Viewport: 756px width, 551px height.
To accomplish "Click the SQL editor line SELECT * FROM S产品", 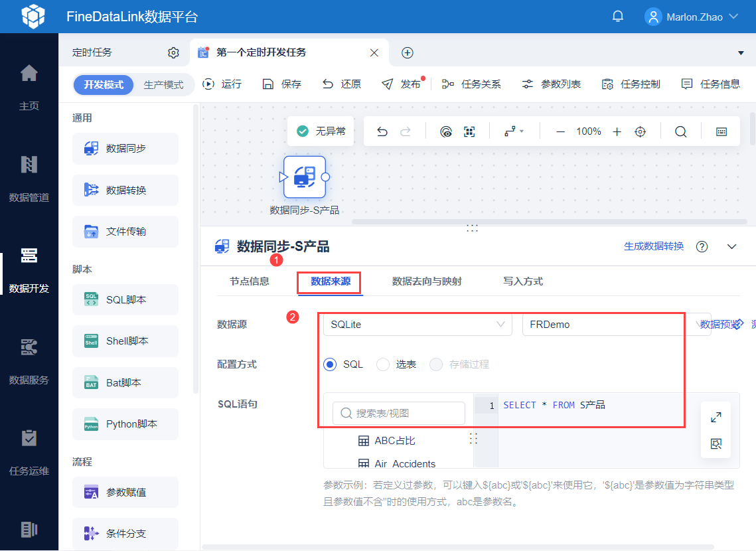I will pyautogui.click(x=554, y=405).
